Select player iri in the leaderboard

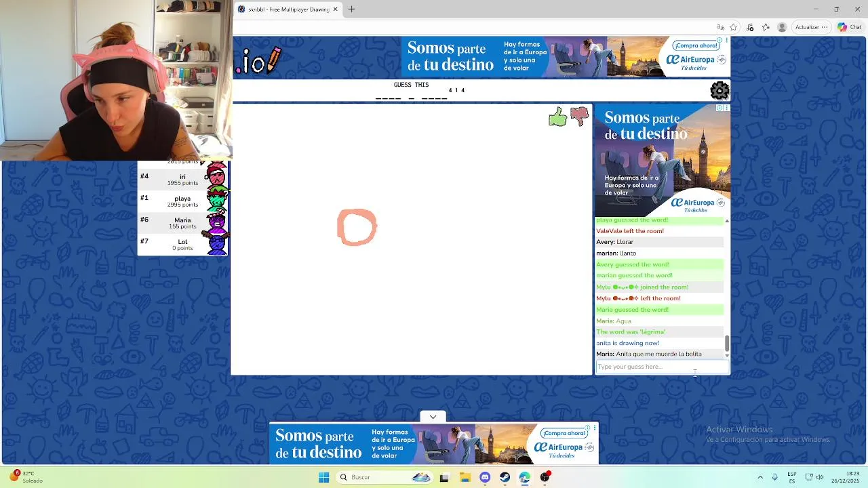(182, 180)
